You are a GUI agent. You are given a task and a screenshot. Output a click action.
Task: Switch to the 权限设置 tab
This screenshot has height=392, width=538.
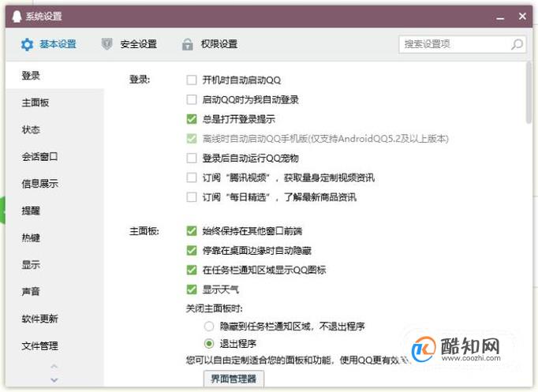pyautogui.click(x=210, y=44)
